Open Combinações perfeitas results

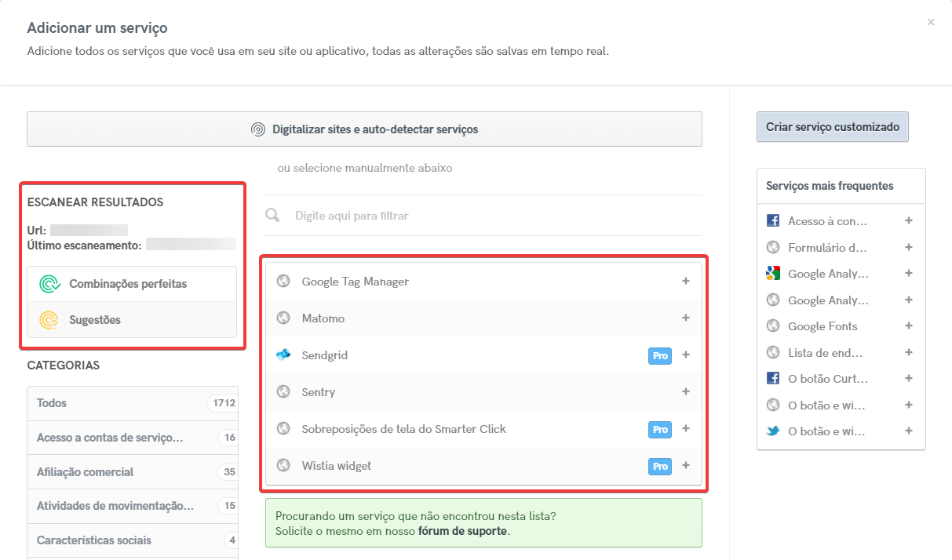128,284
